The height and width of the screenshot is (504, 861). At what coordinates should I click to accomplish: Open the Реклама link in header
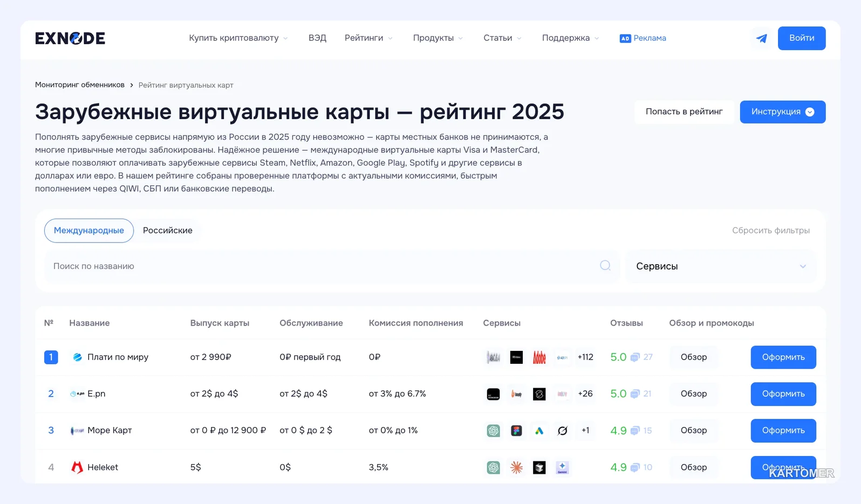(x=643, y=38)
